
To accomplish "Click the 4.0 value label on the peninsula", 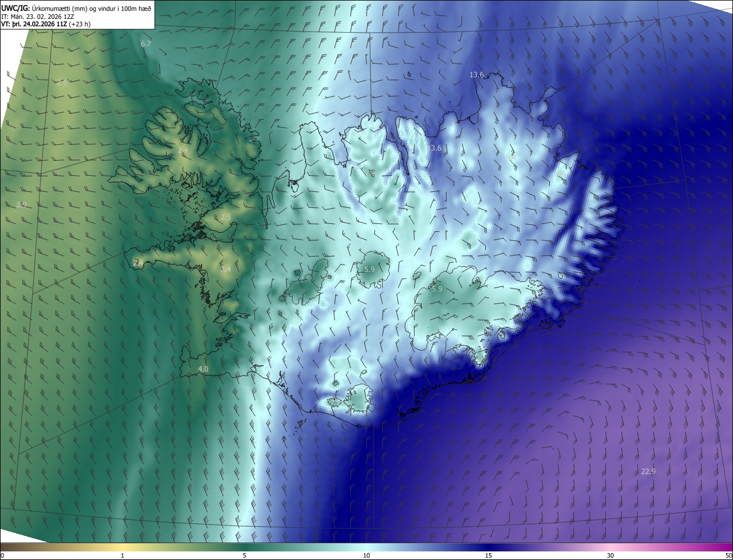I will click(203, 369).
